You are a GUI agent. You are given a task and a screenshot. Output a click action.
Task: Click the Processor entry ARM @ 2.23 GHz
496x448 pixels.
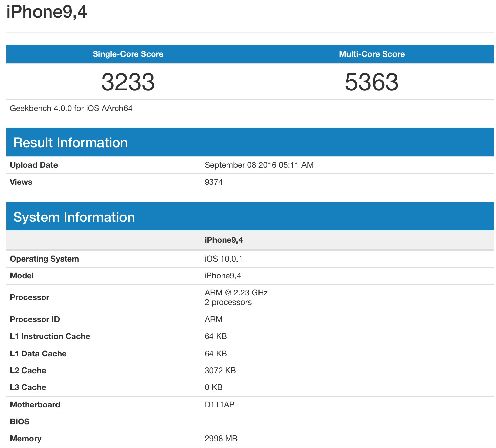point(236,292)
